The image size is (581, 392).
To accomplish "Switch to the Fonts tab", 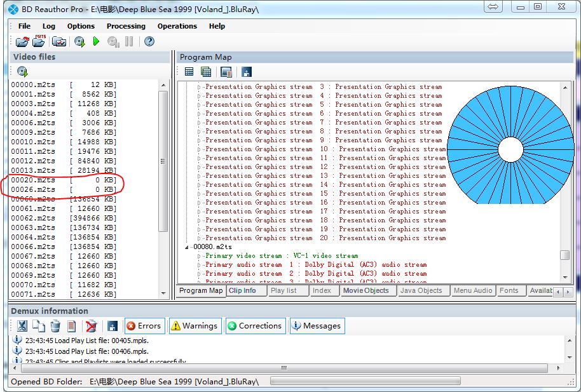I will pyautogui.click(x=511, y=291).
